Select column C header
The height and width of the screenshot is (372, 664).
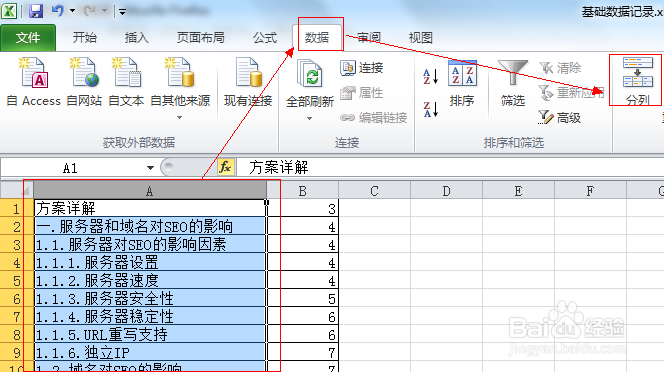(374, 191)
